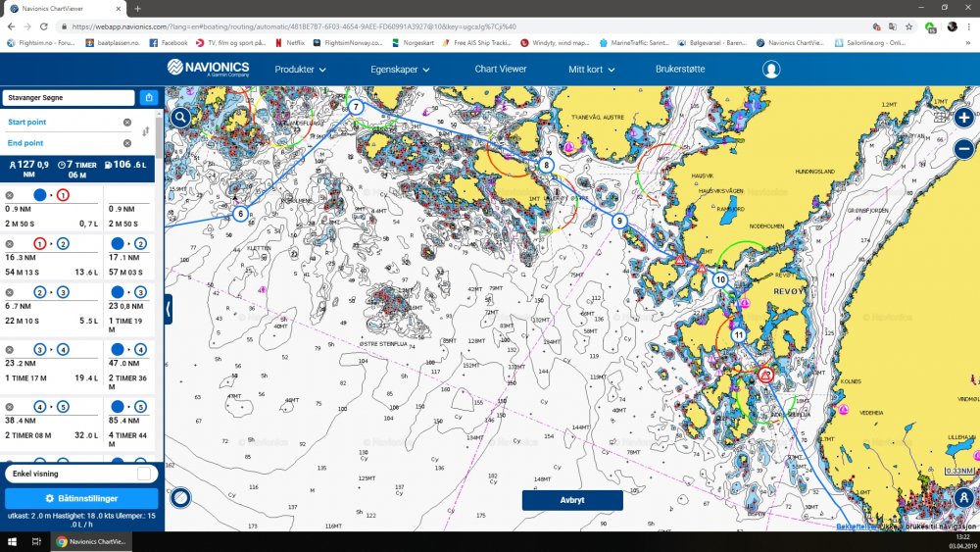Screen dimensions: 980x552
Task: Click the Navionics logo
Action: point(208,68)
